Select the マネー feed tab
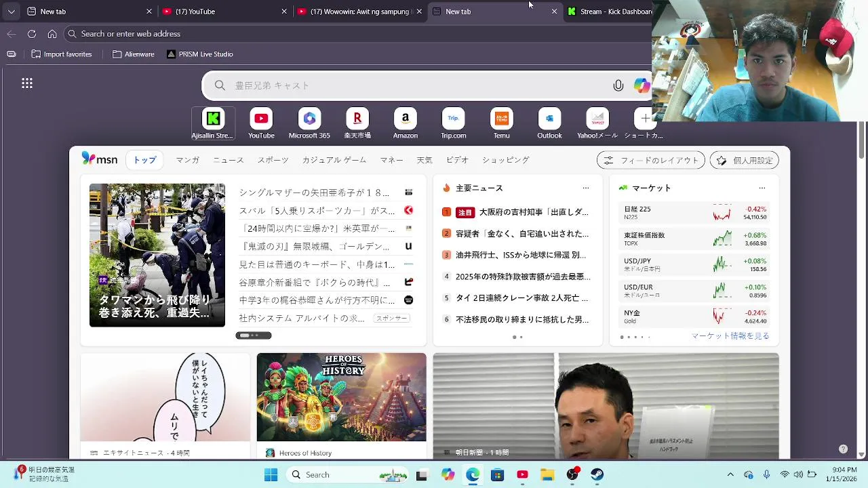The height and width of the screenshot is (488, 868). [391, 160]
